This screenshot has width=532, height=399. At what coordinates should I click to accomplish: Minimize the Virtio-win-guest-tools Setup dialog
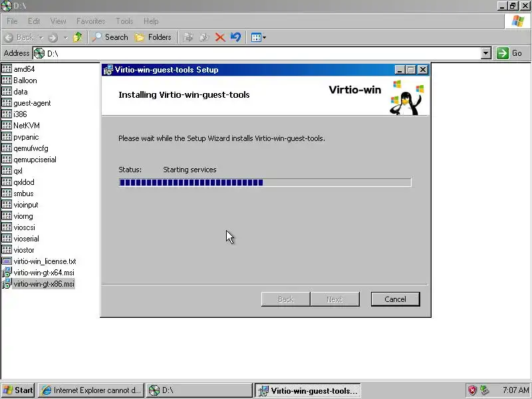400,70
